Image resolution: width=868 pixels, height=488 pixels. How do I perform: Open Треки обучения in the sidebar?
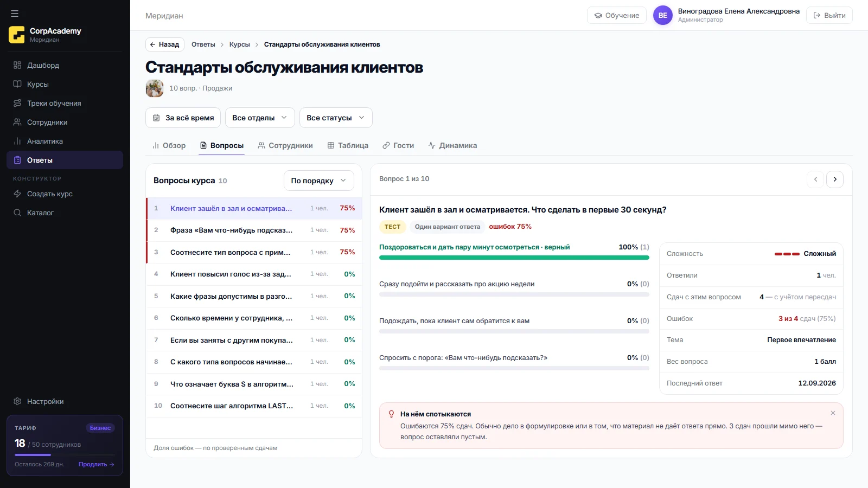point(65,103)
